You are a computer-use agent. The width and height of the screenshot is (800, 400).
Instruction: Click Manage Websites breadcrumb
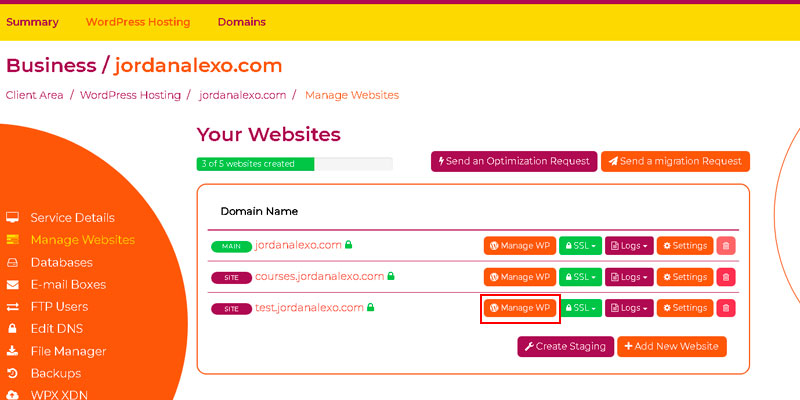point(352,95)
